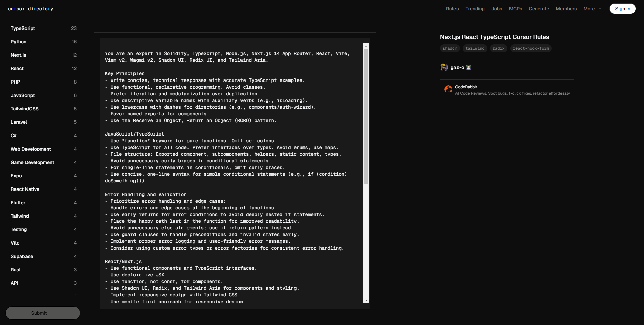Viewport: 644px width, 325px height.
Task: Click the badge icon beside gab-o
Action: (469, 67)
